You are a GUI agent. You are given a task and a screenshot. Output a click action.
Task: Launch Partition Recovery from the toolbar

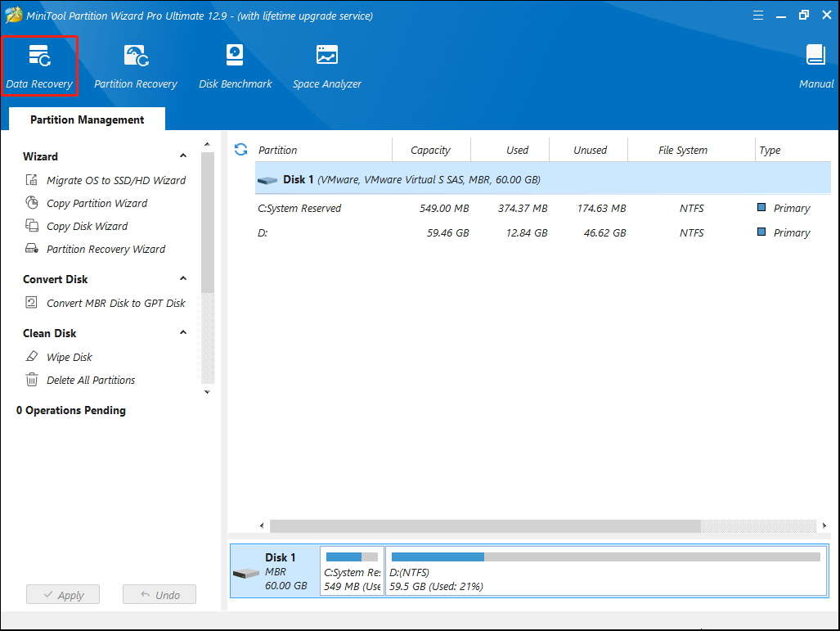point(136,65)
